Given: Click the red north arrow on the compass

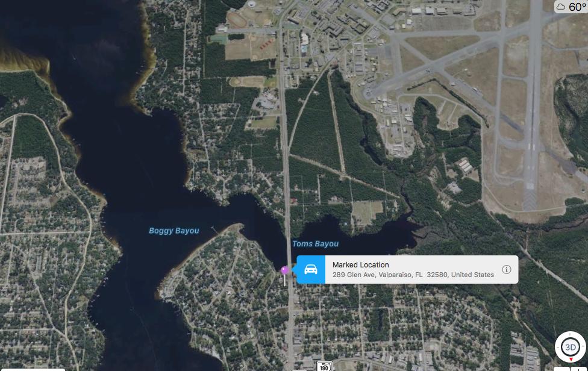Looking at the screenshot, I should pyautogui.click(x=571, y=360).
